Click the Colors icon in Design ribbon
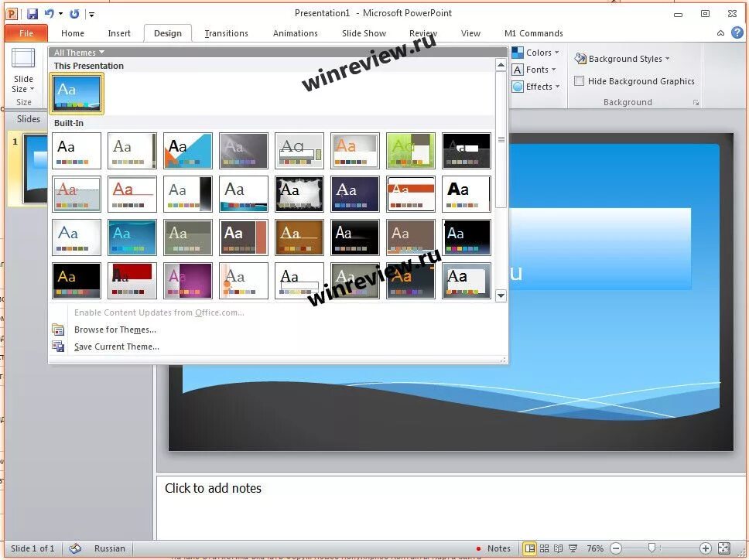Screen dimensions: 749x560 (518, 53)
